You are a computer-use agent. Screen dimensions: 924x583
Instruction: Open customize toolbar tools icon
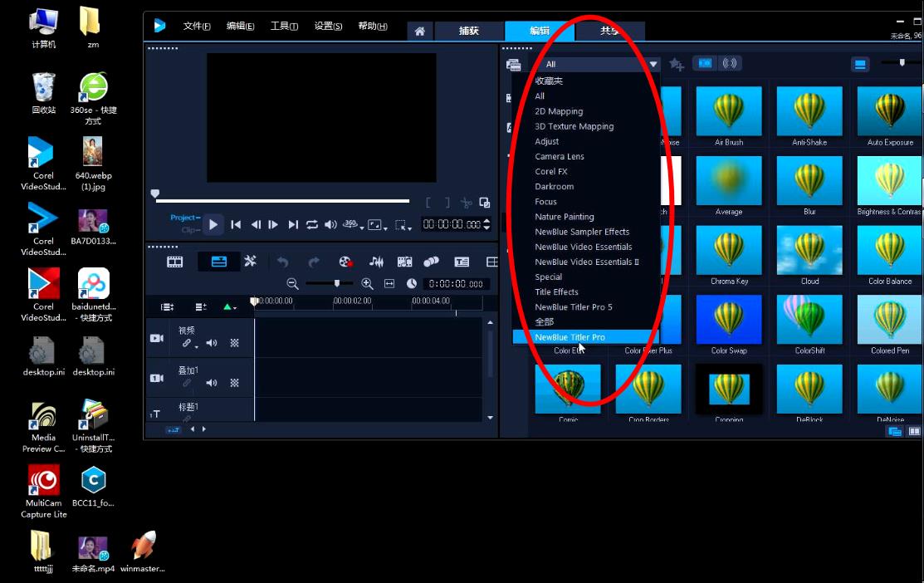[251, 261]
